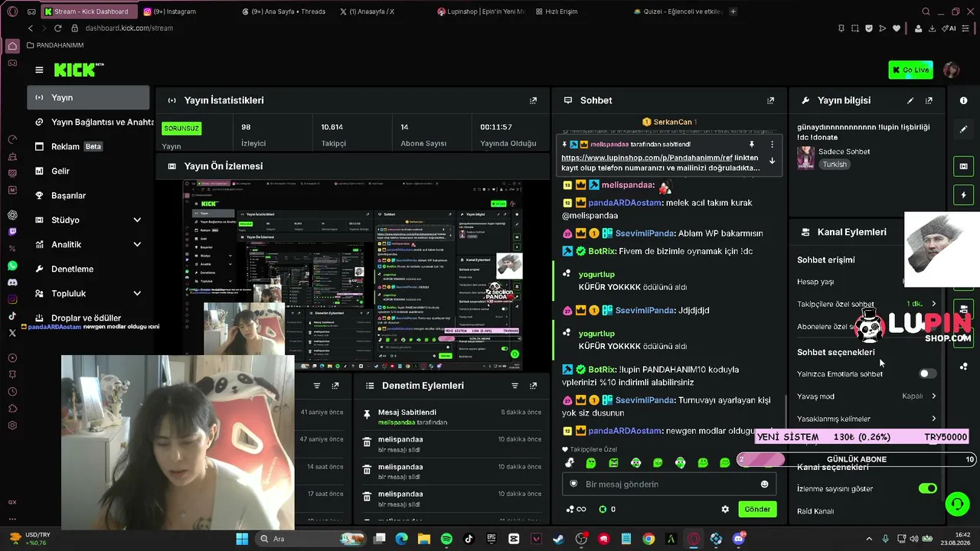Viewport: 980px width, 551px height.
Task: Click the user profile avatar
Action: (951, 70)
